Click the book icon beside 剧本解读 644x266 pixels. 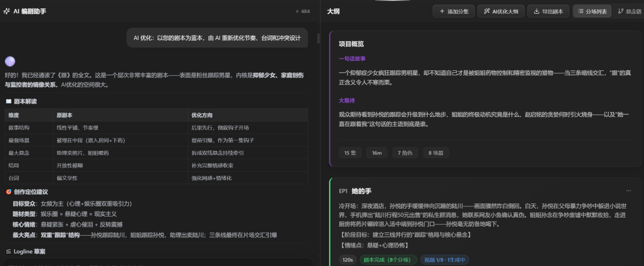click(8, 101)
